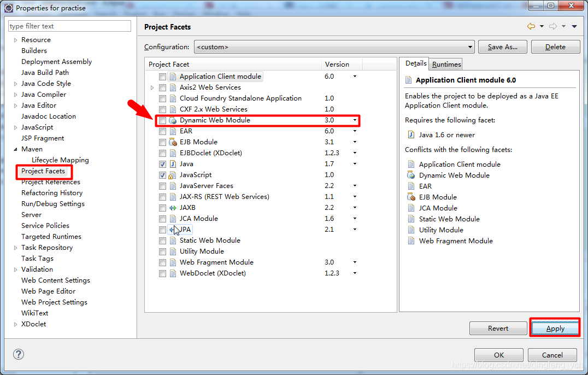Confirm with the OK button
This screenshot has height=375, width=588.
click(499, 355)
